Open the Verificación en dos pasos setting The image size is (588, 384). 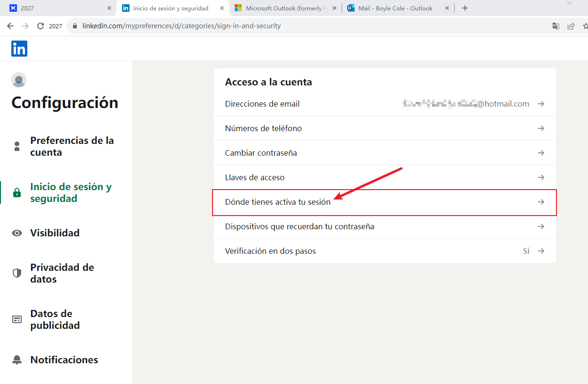pos(270,251)
